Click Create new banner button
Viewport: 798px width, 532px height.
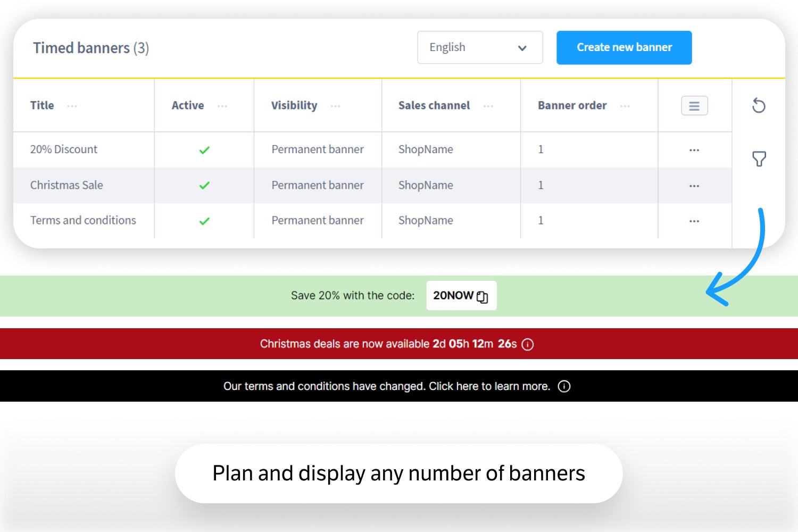[x=624, y=47]
